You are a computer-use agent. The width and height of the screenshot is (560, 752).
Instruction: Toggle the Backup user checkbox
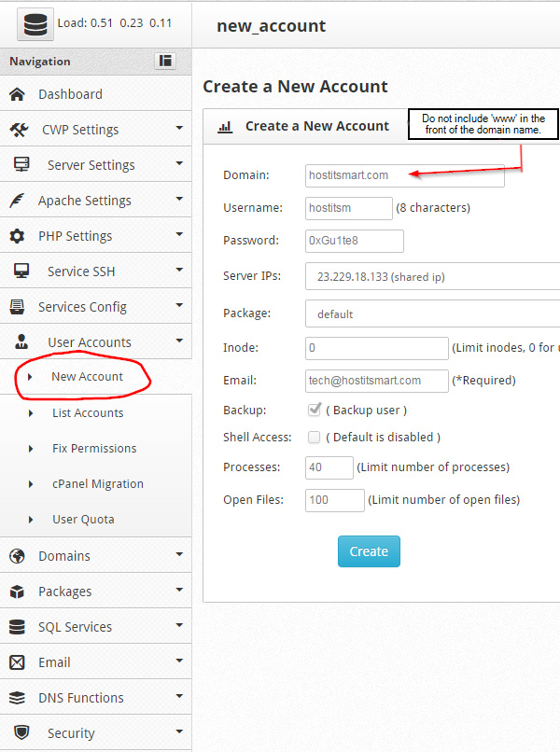click(315, 410)
